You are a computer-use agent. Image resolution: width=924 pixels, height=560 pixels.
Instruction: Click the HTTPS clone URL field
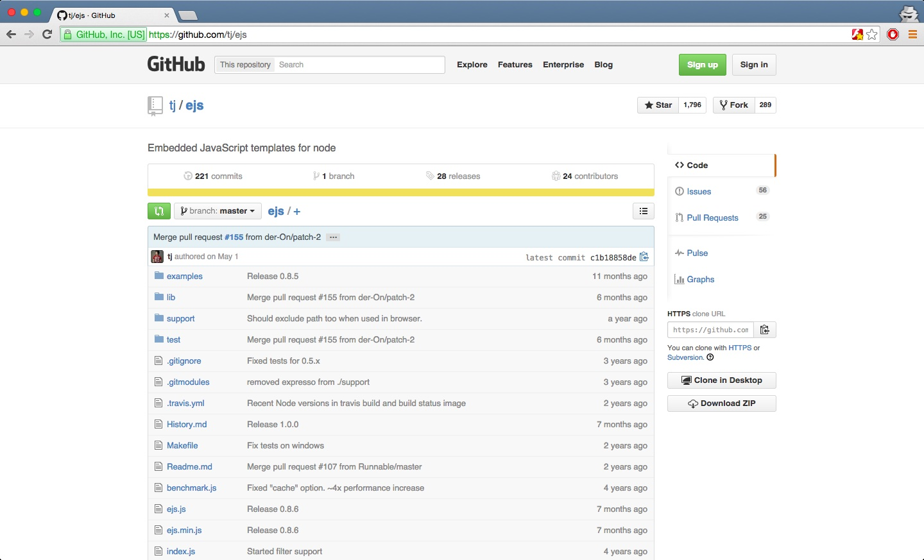tap(710, 330)
